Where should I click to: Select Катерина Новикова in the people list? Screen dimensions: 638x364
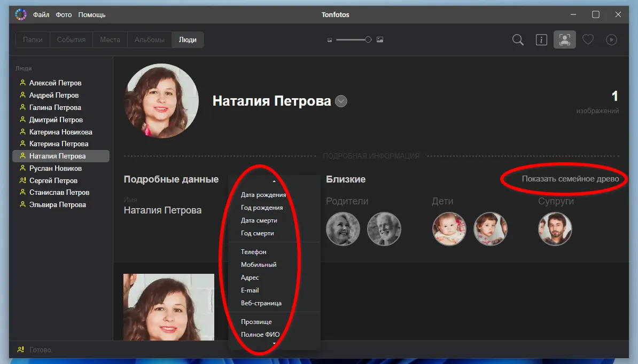(x=60, y=131)
